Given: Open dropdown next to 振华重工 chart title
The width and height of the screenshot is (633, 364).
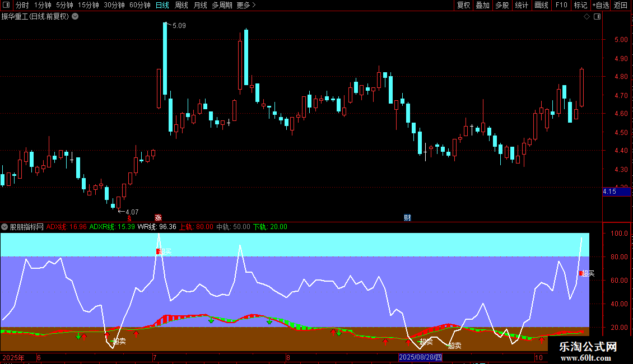Looking at the screenshot, I should tap(75, 17).
